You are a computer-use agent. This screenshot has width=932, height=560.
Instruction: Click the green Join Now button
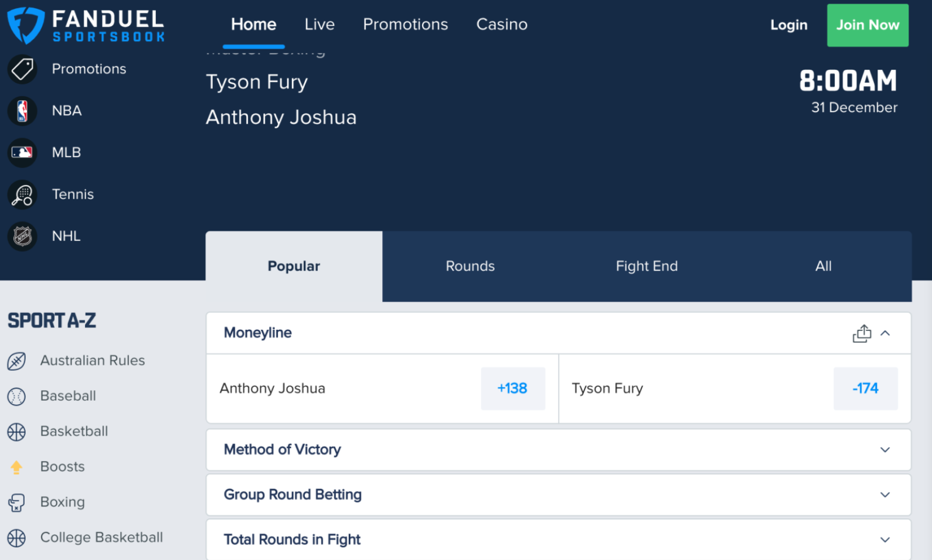click(x=868, y=25)
